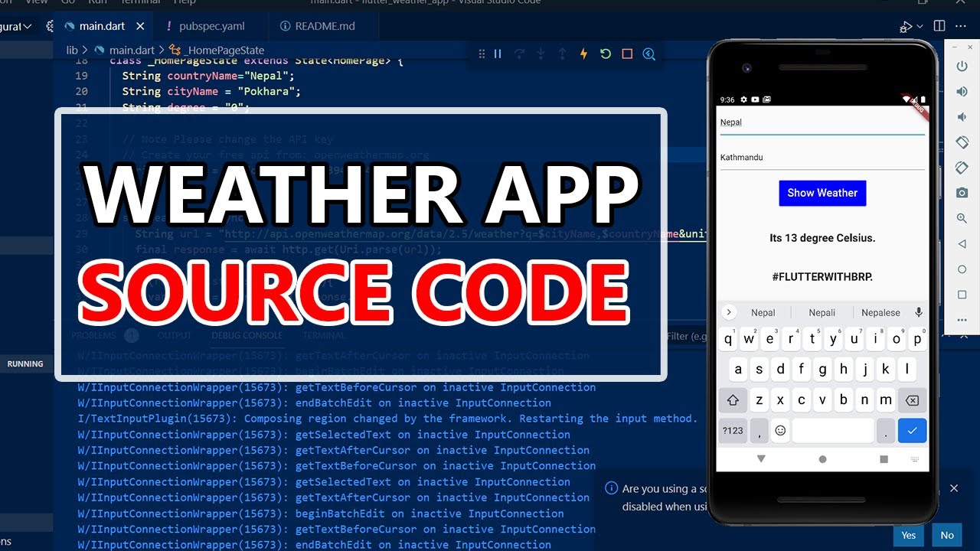Image resolution: width=980 pixels, height=551 pixels.
Task: Toggle the keyboard shift key
Action: [x=733, y=399]
